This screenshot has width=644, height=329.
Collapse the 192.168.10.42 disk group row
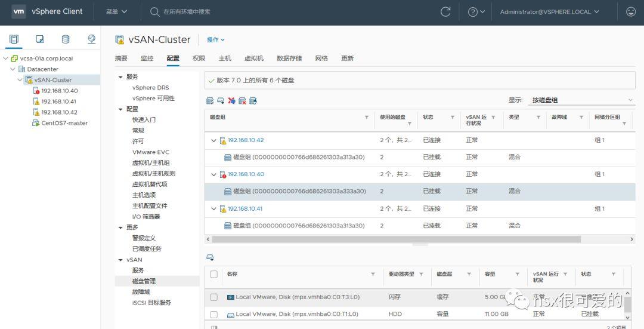point(213,140)
